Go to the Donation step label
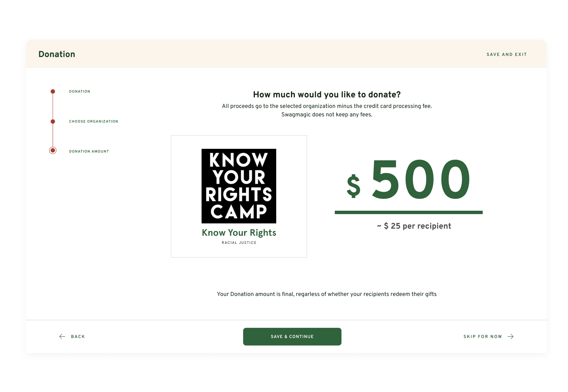This screenshot has width=568, height=392. [x=80, y=91]
